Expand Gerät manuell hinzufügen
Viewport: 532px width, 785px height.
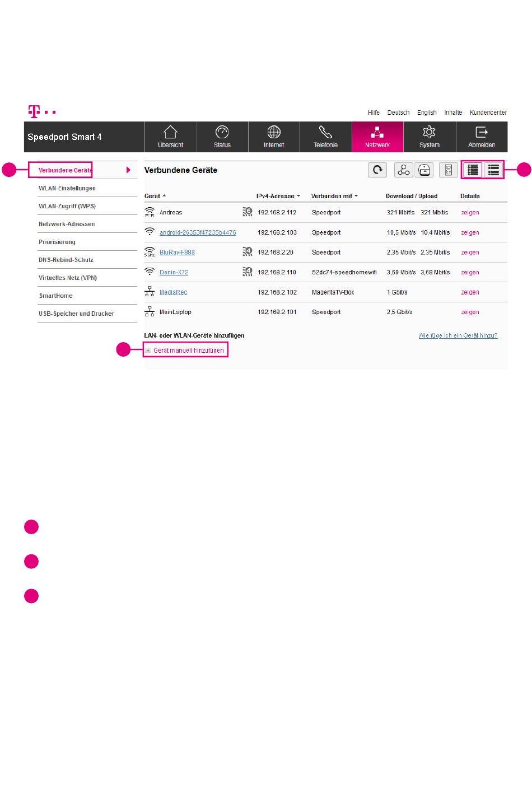(x=185, y=351)
